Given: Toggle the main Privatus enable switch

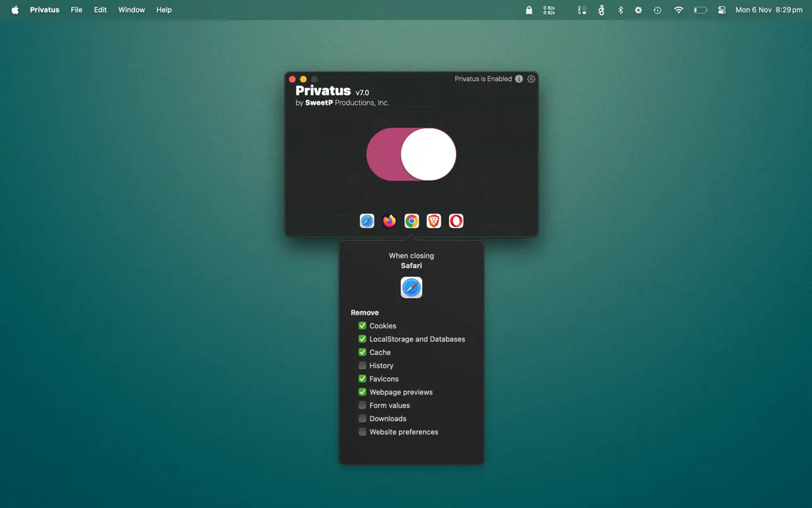Looking at the screenshot, I should (x=411, y=154).
